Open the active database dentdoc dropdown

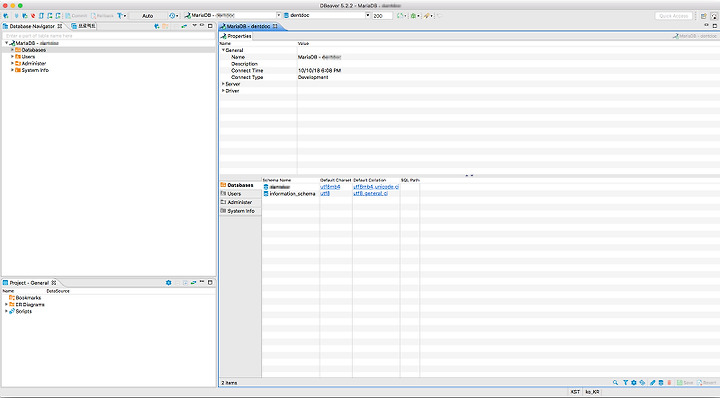coord(326,15)
